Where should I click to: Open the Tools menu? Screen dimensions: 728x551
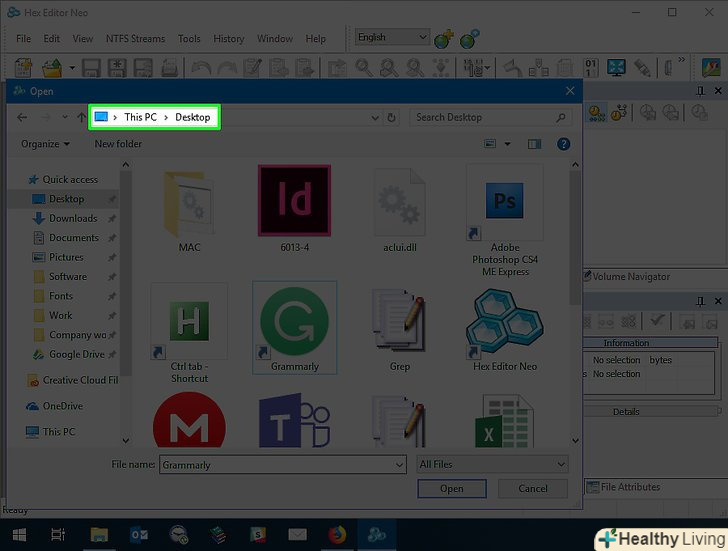(189, 39)
